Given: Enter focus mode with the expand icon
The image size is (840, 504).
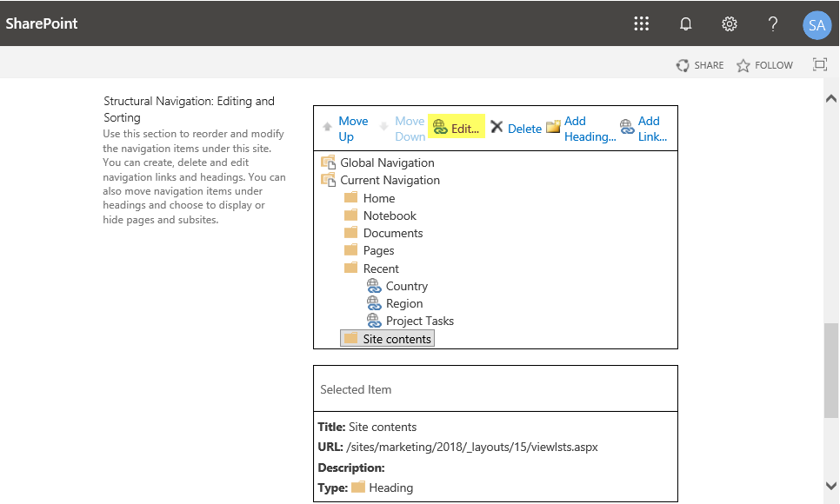Looking at the screenshot, I should [x=821, y=64].
